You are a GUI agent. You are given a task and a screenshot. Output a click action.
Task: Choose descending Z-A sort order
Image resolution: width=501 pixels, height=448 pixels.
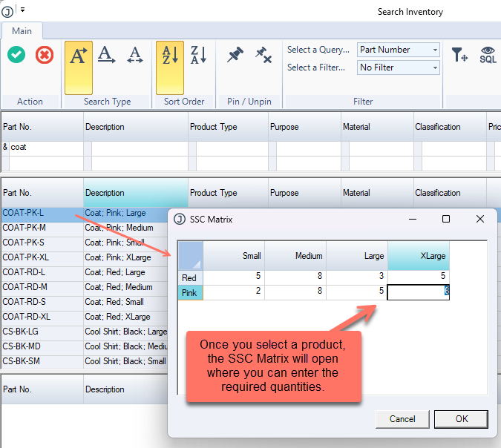pyautogui.click(x=198, y=55)
